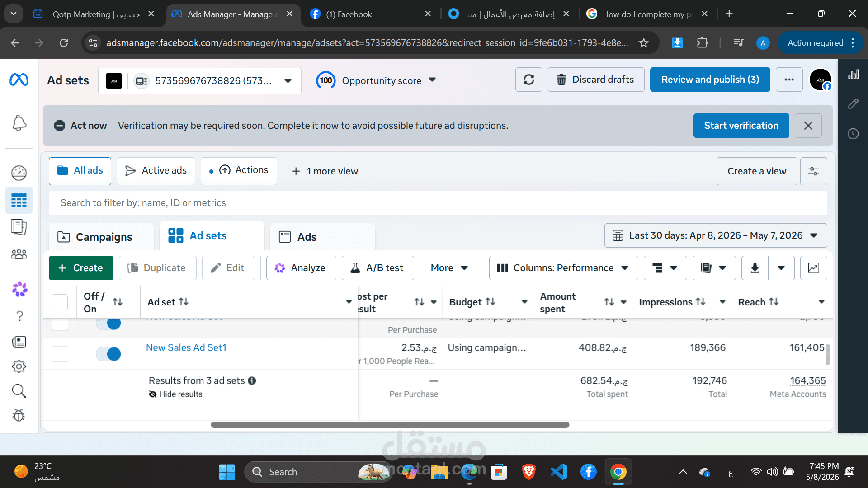
Task: Click the Analyze button
Action: pyautogui.click(x=301, y=268)
